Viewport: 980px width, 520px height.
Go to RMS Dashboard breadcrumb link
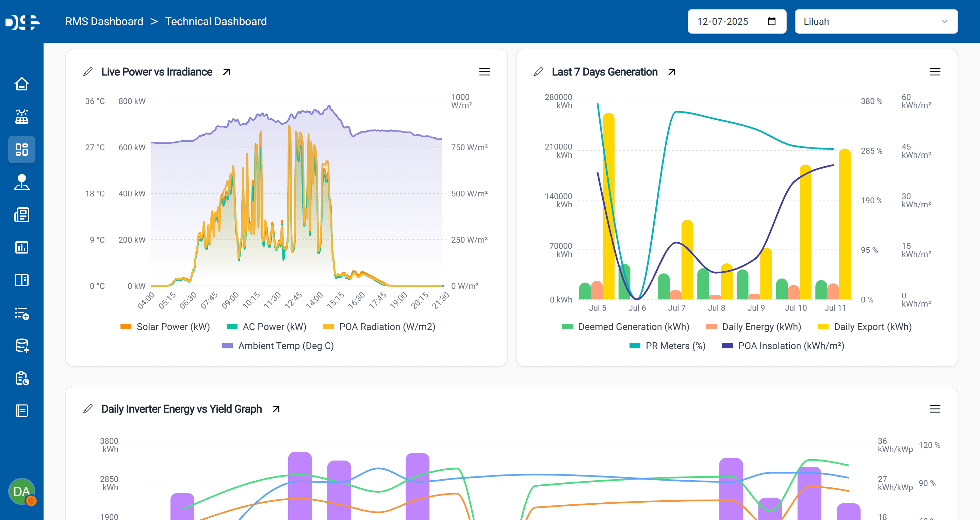[104, 22]
